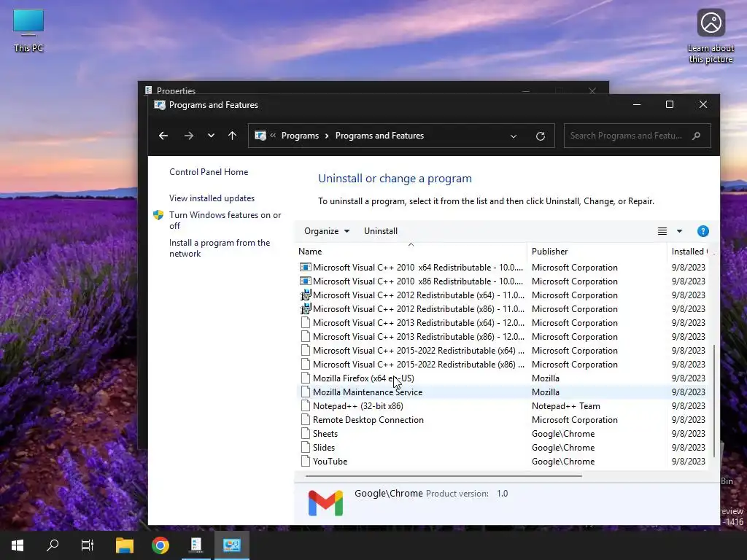The height and width of the screenshot is (560, 747).
Task: Select Mozilla Firefox (x64 en-US) entry
Action: point(502,378)
